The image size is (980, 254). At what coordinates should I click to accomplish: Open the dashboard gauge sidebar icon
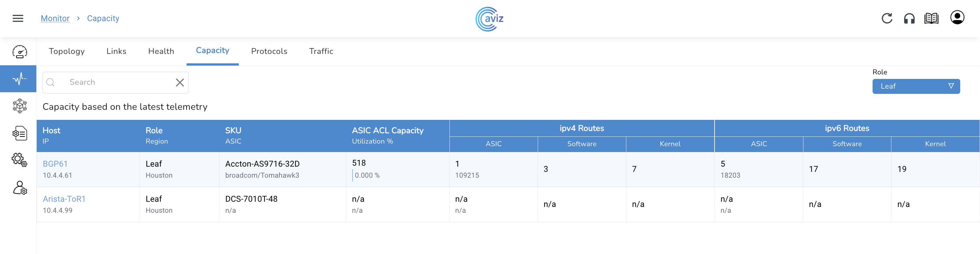19,52
